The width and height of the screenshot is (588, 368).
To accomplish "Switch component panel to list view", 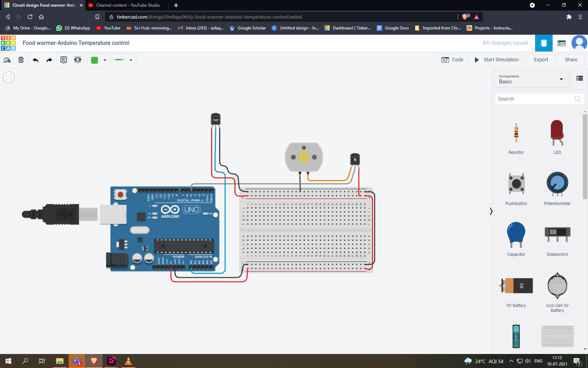I will [x=580, y=79].
